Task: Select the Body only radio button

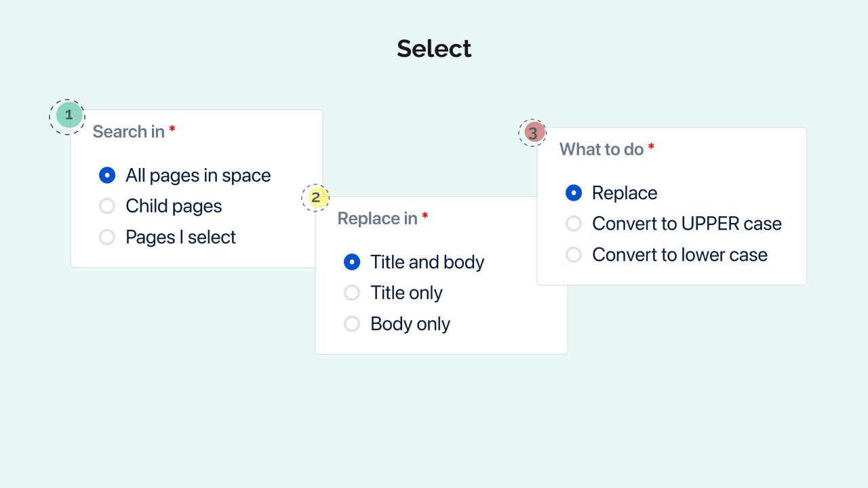Action: 352,324
